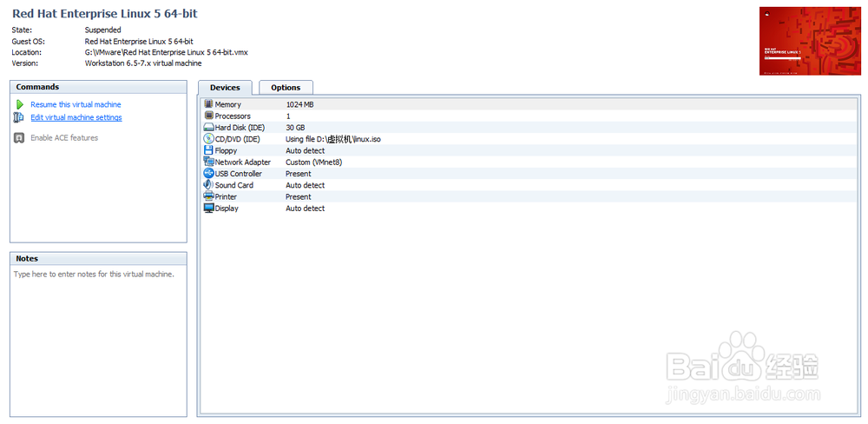The width and height of the screenshot is (868, 424).
Task: Click the Network Adapter icon
Action: pyautogui.click(x=208, y=162)
